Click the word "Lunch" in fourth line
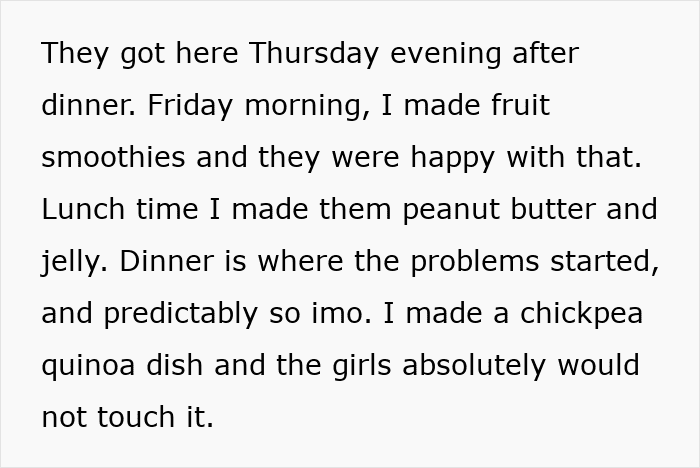The height and width of the screenshot is (468, 700). tap(83, 209)
